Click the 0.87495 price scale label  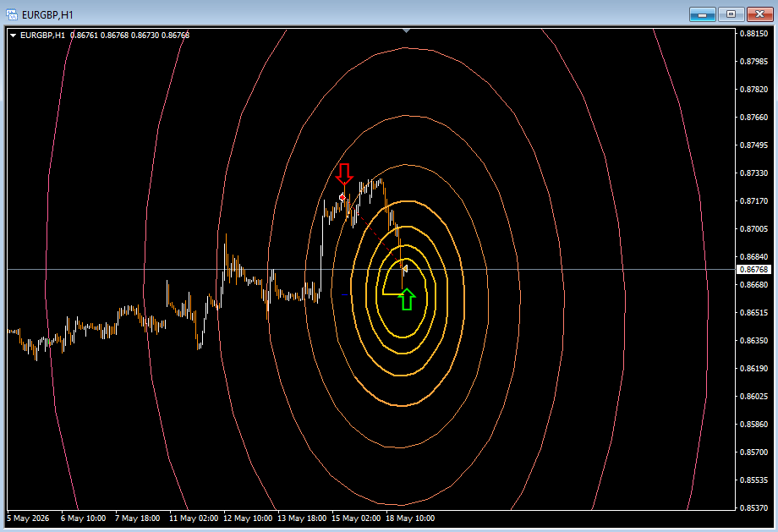pos(753,145)
